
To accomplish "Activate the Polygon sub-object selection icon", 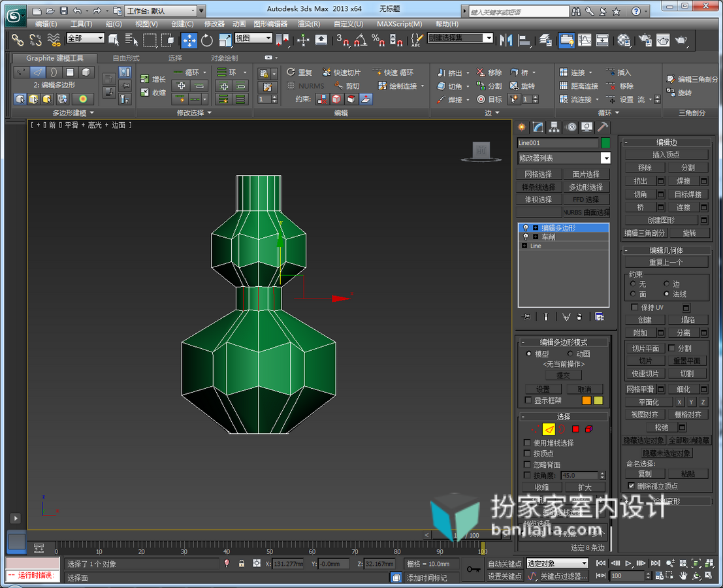I will 575,429.
